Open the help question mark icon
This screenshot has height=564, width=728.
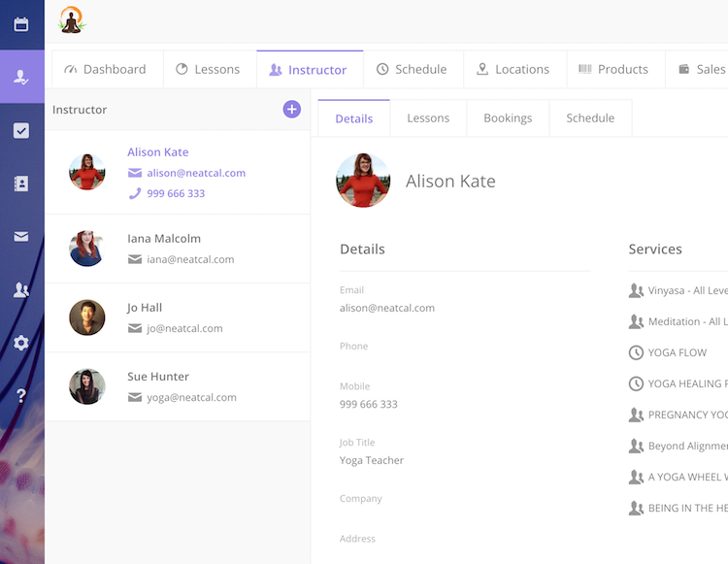click(x=21, y=395)
